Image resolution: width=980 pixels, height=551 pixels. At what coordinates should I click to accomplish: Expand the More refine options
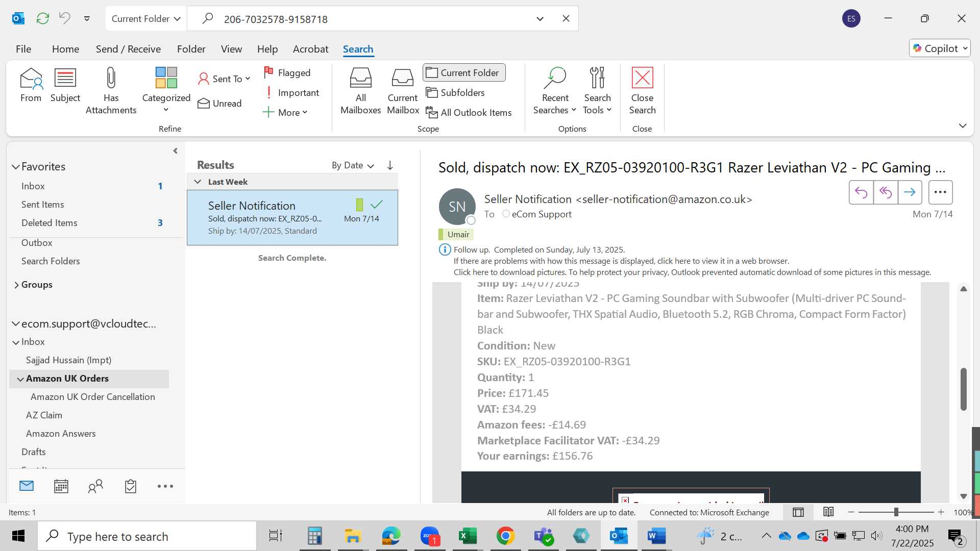pyautogui.click(x=285, y=112)
